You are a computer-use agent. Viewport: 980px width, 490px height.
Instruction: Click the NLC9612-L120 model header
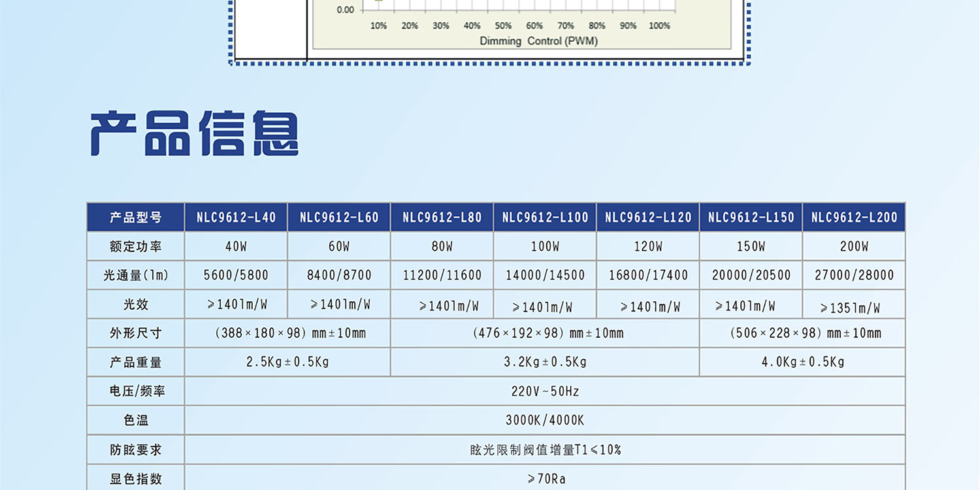point(647,218)
